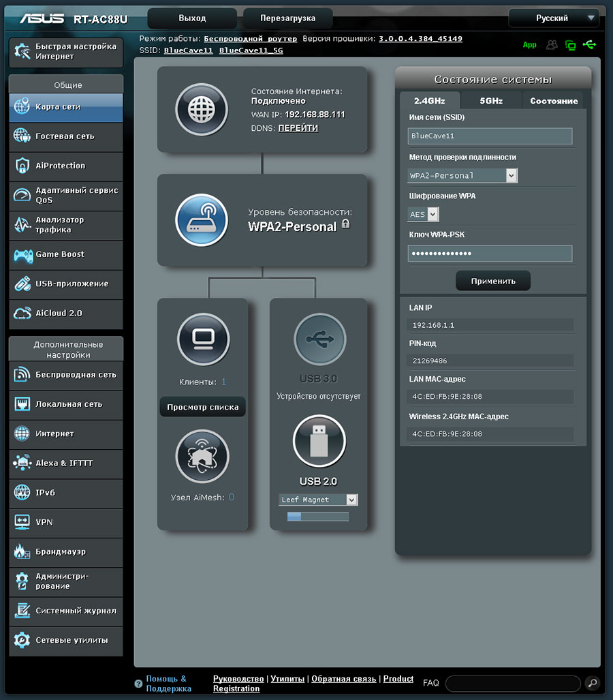Click the search magnifier icon beside FAQ
The width and height of the screenshot is (613, 700).
593,682
